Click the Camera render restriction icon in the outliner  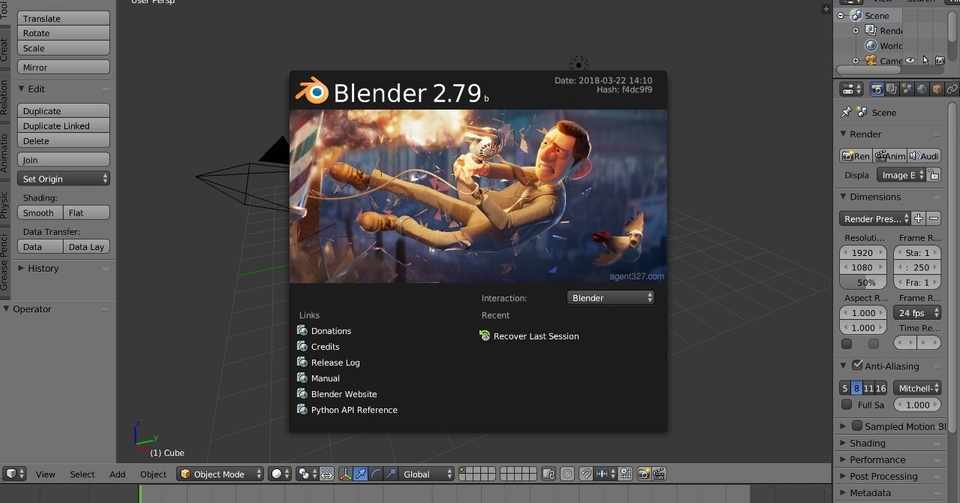tap(940, 60)
